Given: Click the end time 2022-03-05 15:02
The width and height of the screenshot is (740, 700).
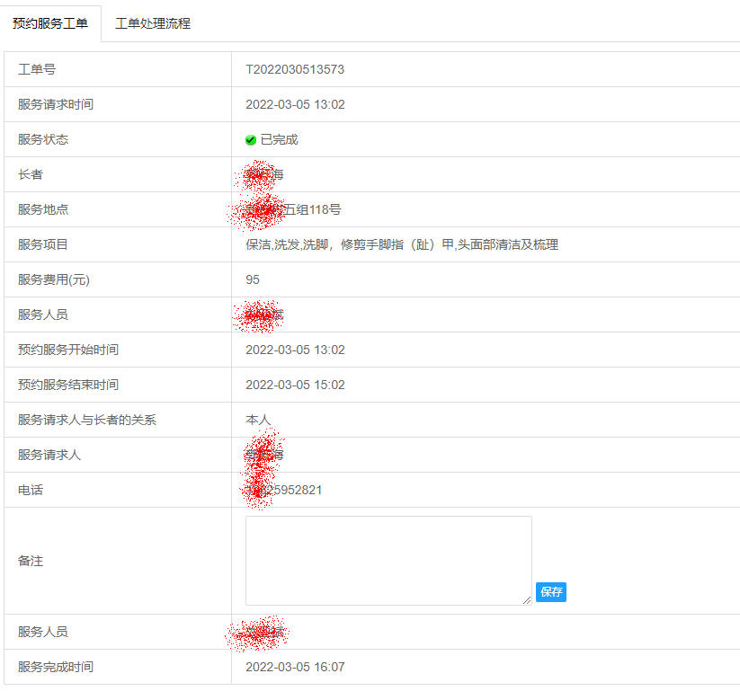Looking at the screenshot, I should pos(295,385).
